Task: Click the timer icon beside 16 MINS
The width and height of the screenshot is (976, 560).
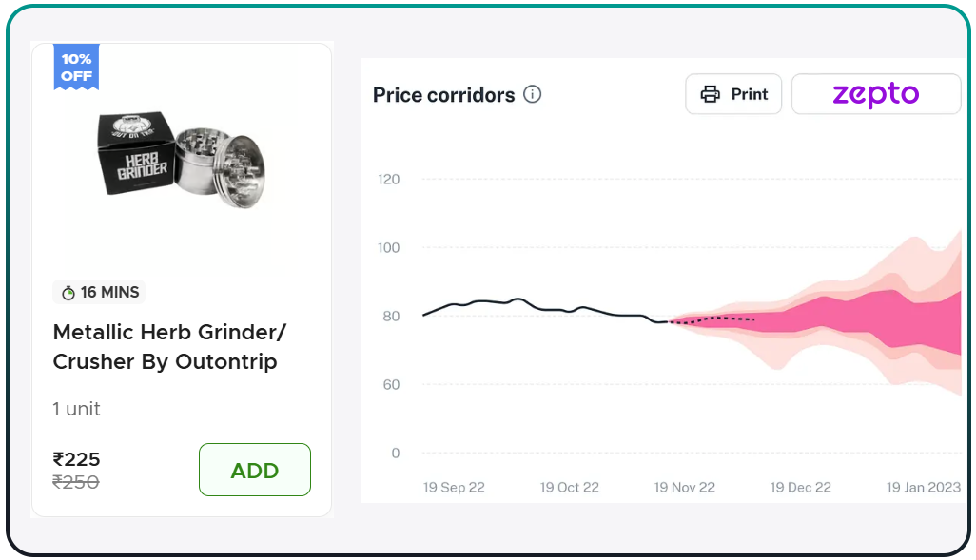Action: pyautogui.click(x=67, y=292)
